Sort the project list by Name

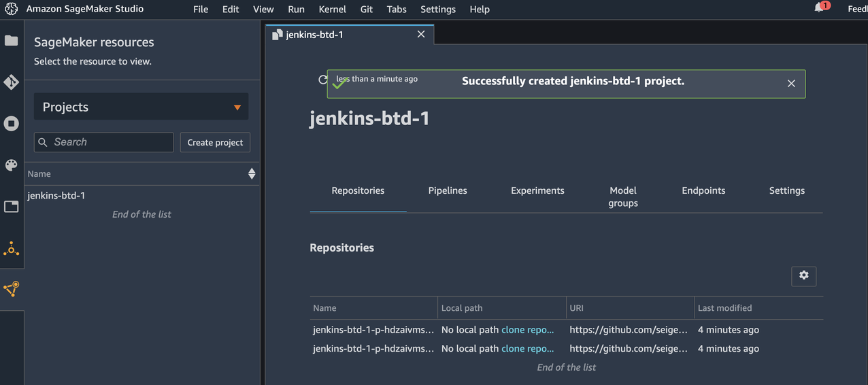pyautogui.click(x=252, y=174)
